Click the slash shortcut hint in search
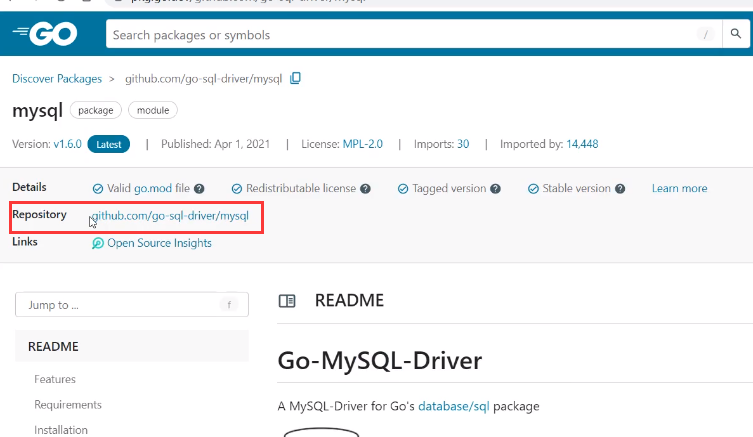The image size is (753, 437). [705, 35]
